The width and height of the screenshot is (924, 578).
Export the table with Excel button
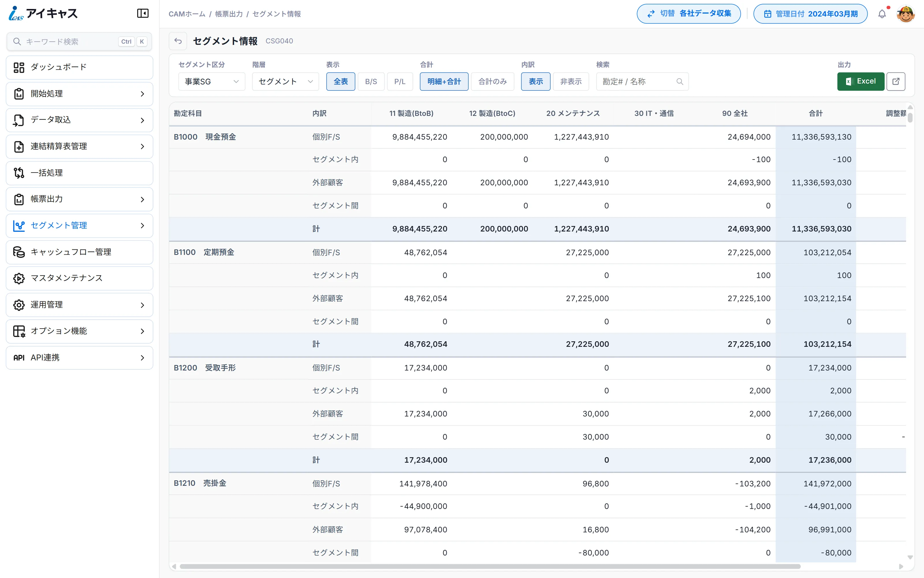click(x=860, y=81)
